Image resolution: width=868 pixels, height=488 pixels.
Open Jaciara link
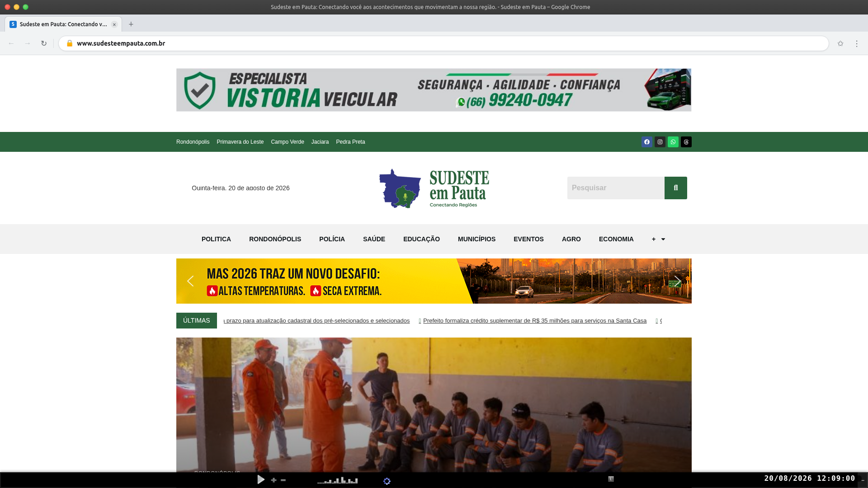320,142
